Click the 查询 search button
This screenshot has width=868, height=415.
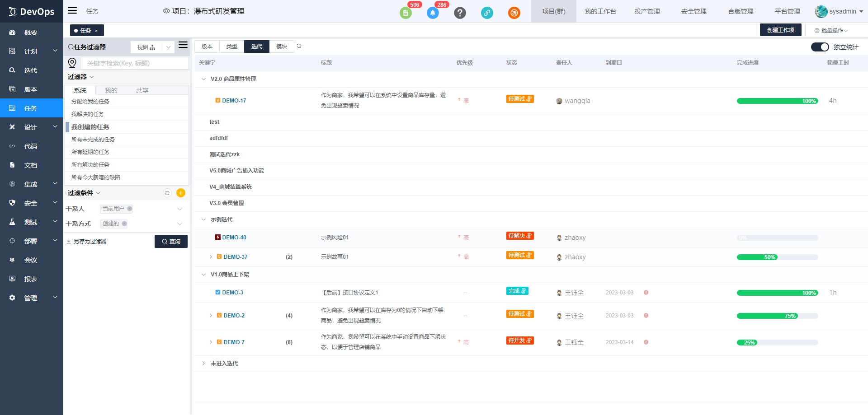pos(171,242)
